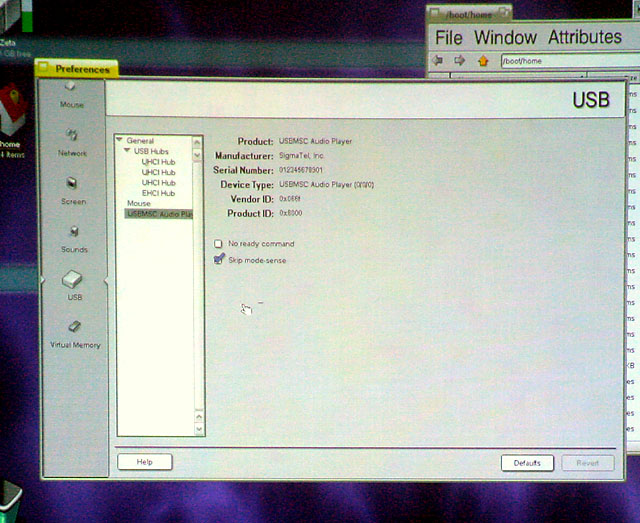Click the /boot/home path field

tap(560, 61)
